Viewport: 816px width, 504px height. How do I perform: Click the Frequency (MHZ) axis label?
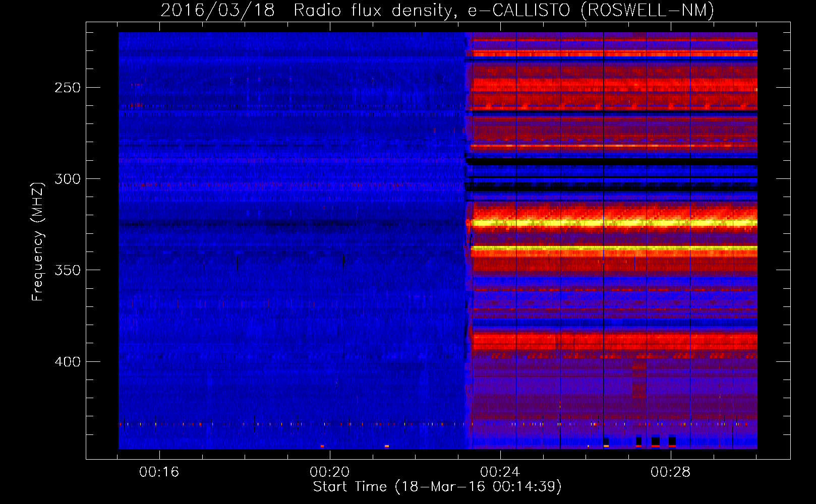pyautogui.click(x=38, y=241)
